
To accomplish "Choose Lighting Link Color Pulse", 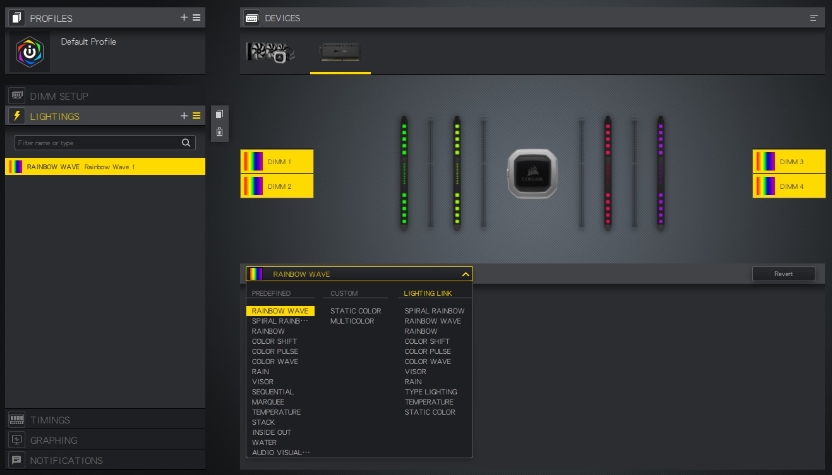I will (428, 351).
